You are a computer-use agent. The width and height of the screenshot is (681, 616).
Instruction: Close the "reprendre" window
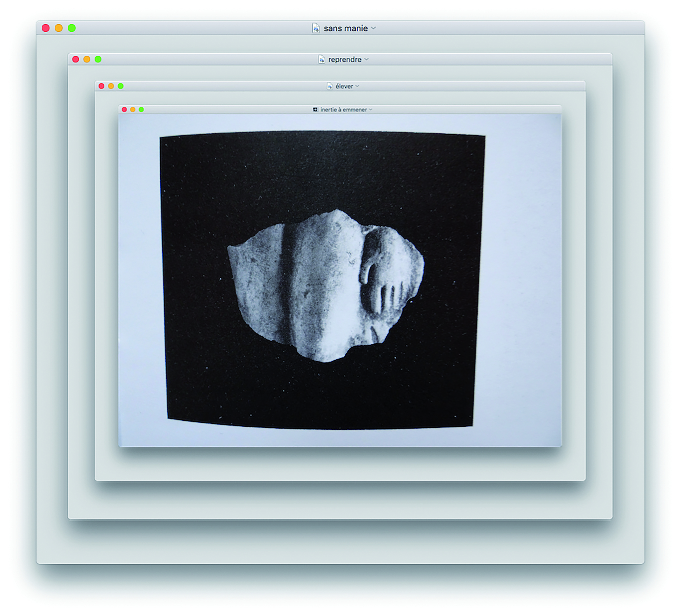(x=76, y=59)
